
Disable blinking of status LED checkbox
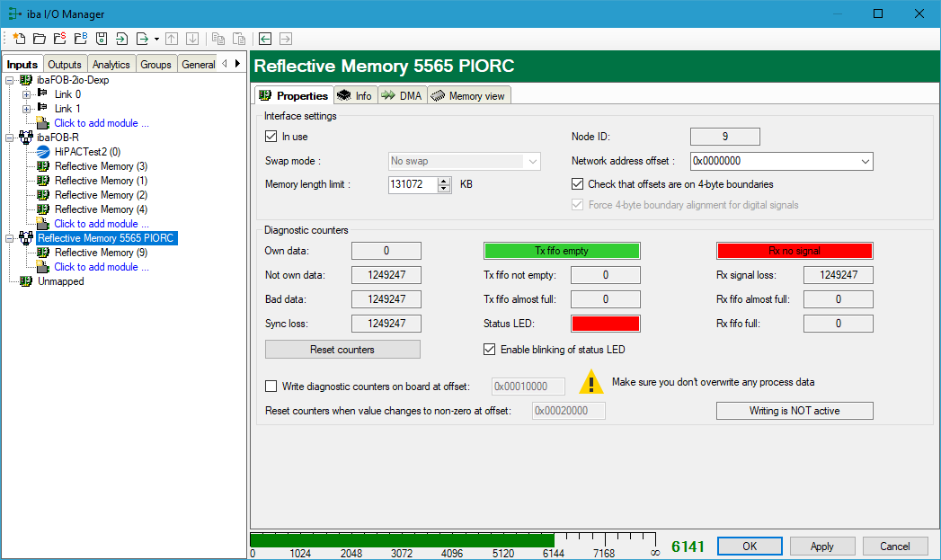click(490, 350)
